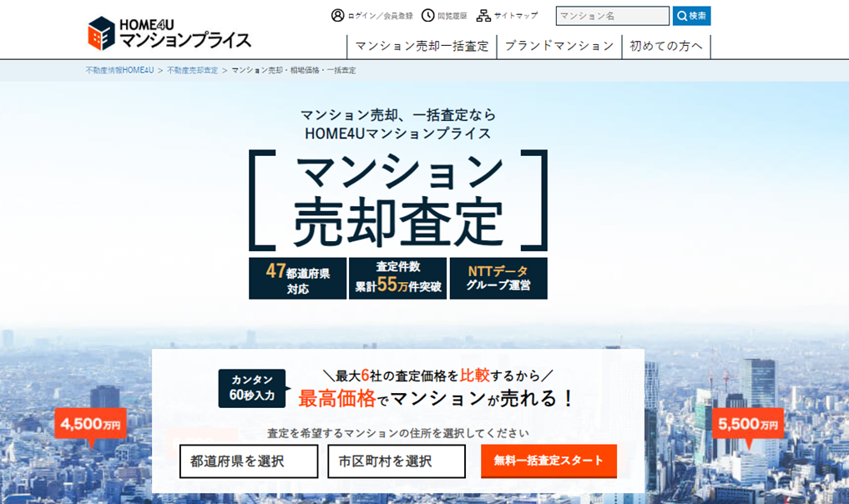
Task: Click the 査定件数累計55万件突破 badge
Action: pyautogui.click(x=398, y=278)
